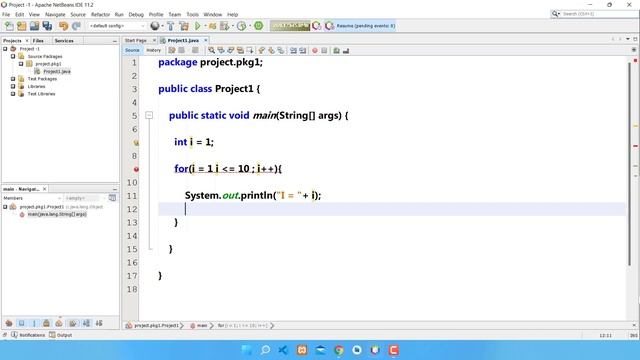This screenshot has height=360, width=640.
Task: Click the Show Inherited Members navigator icon
Action: [9, 323]
